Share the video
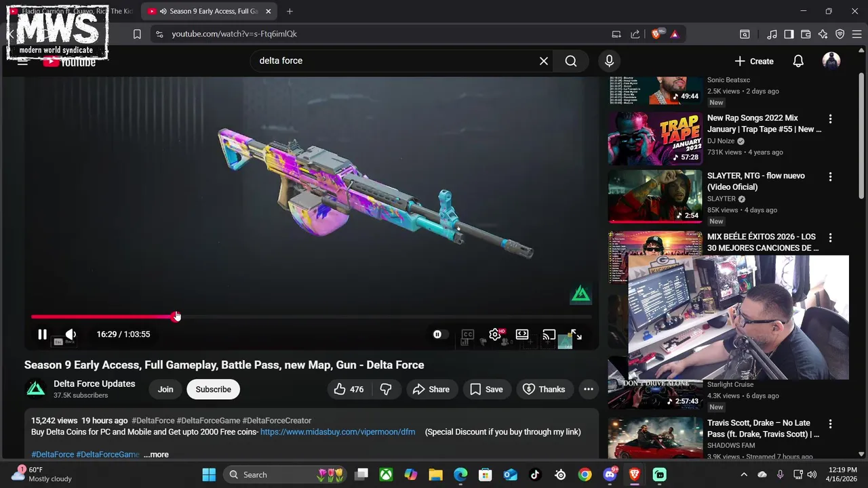This screenshot has height=488, width=868. coord(431,389)
